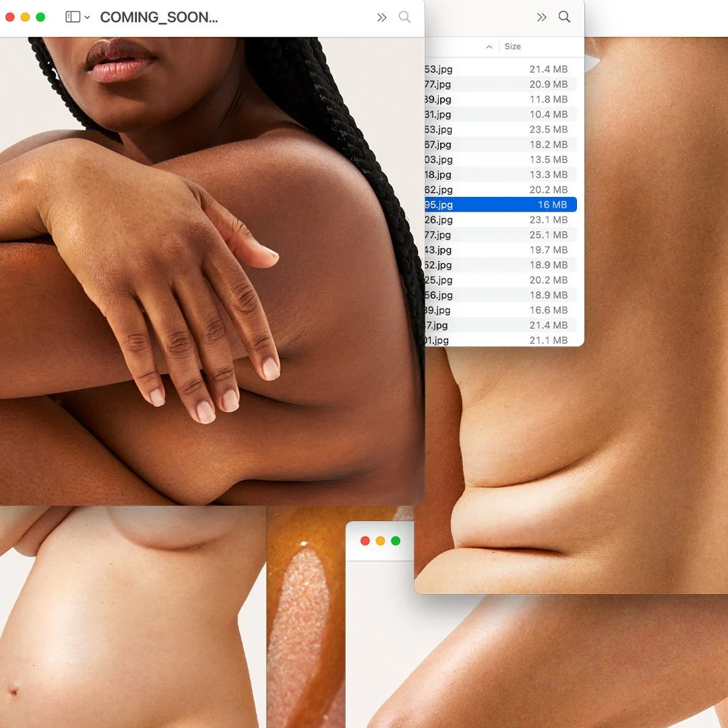Select the 56.jpg file sized 18.9 MB
Screen dimensions: 728x728
tap(500, 295)
